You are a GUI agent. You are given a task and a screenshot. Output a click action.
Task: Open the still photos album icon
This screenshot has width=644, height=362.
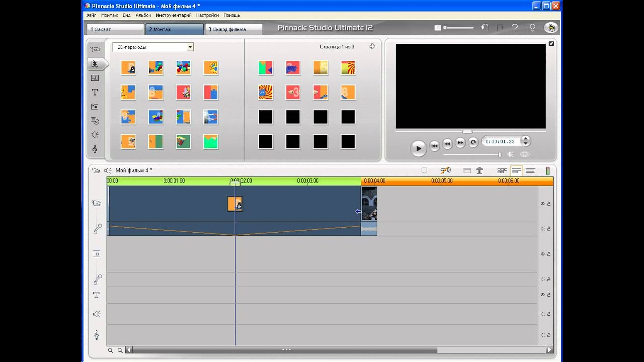[x=95, y=107]
